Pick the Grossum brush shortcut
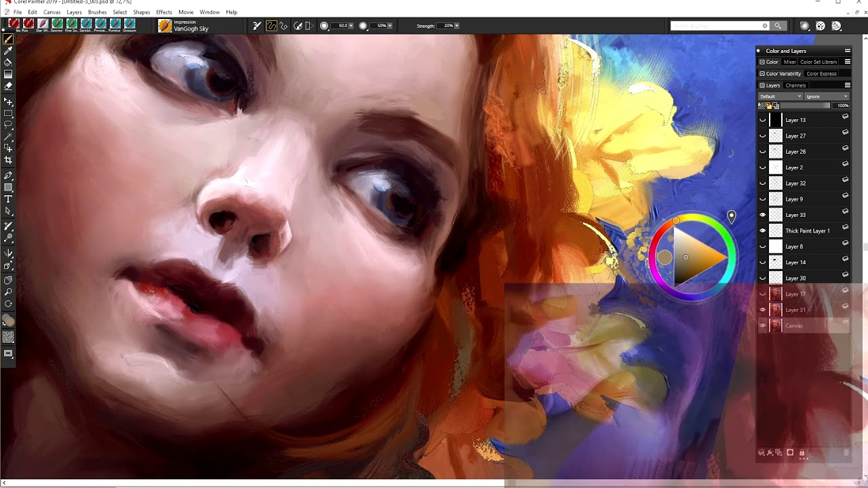Image resolution: width=868 pixels, height=488 pixels. 130,25
